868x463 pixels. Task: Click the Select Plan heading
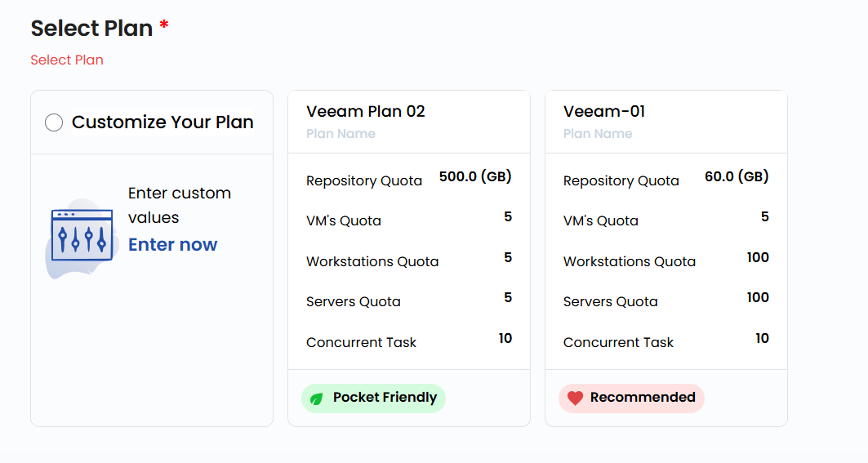point(91,29)
